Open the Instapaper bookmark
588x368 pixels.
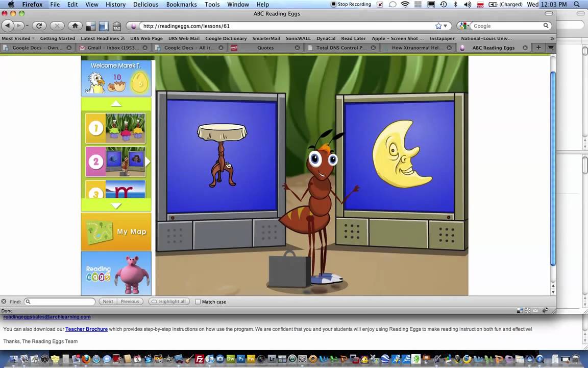pyautogui.click(x=442, y=38)
